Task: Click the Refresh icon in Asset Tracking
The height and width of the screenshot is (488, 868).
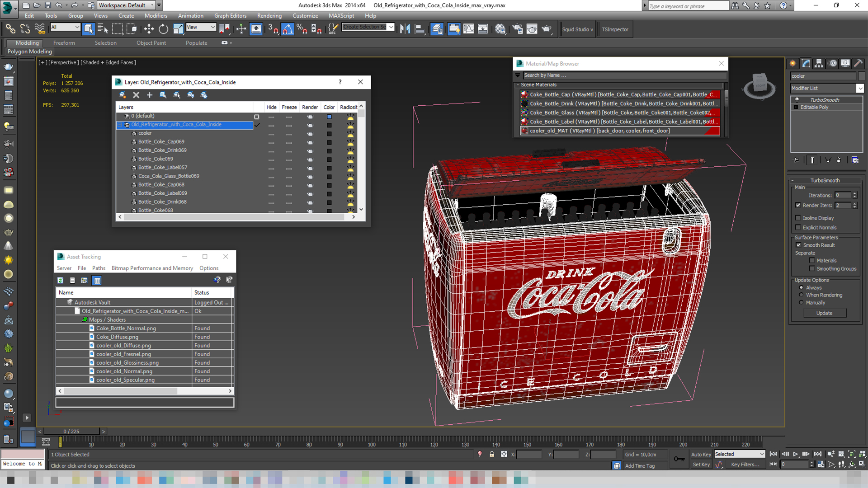Action: [x=60, y=280]
